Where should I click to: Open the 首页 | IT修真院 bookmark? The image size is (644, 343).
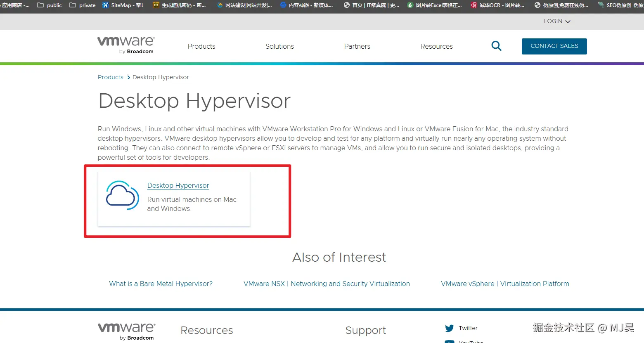[x=371, y=5]
